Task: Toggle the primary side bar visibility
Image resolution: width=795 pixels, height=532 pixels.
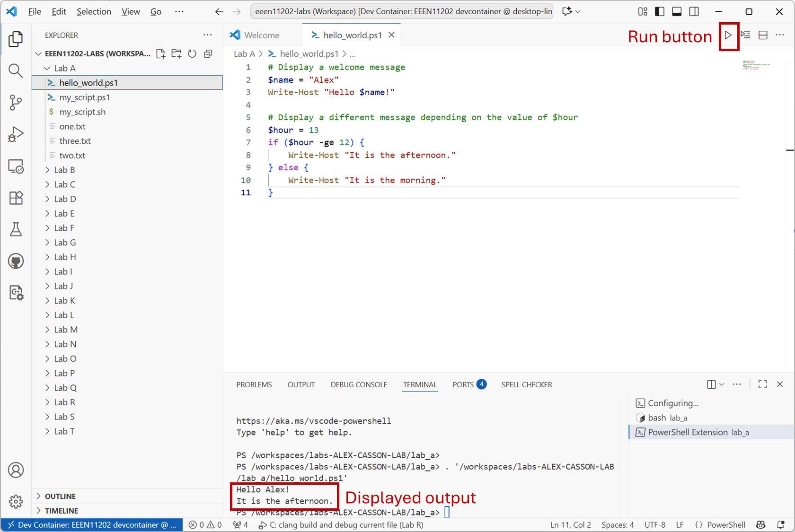Action: [660, 12]
